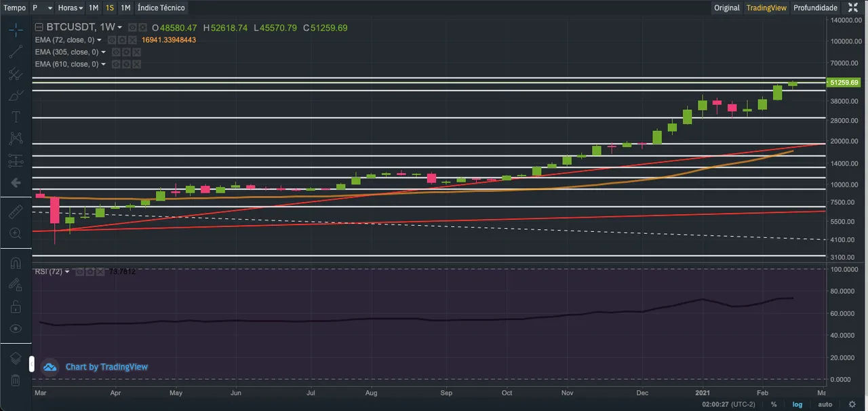Select the 1M interval left of 1S
This screenshot has width=868, height=411.
point(94,8)
